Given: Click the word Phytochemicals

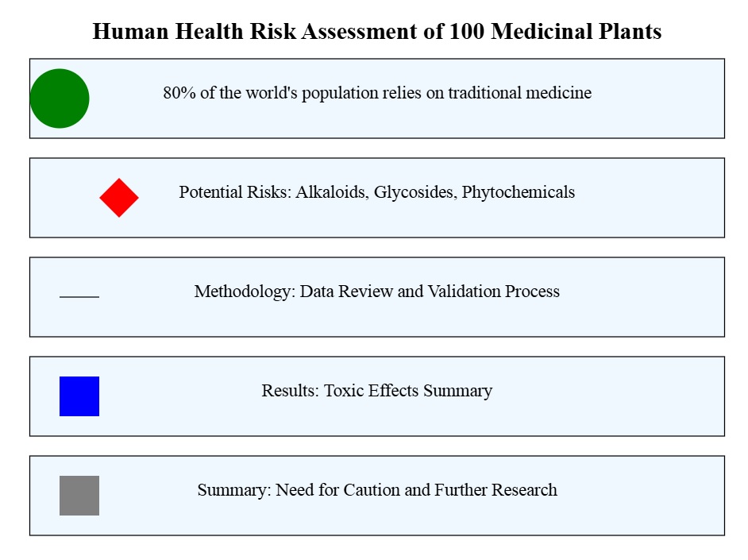Looking at the screenshot, I should tap(519, 191).
